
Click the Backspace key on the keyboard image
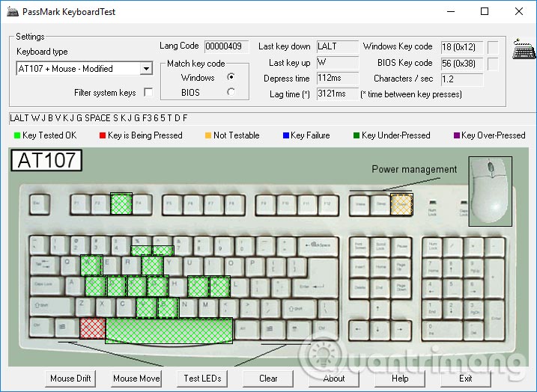[x=318, y=246]
